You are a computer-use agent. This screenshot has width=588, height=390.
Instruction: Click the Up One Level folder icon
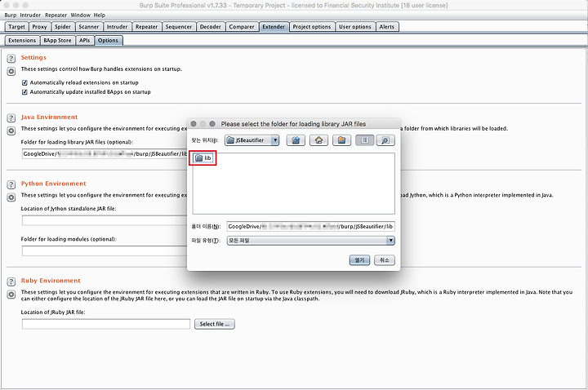(296, 140)
